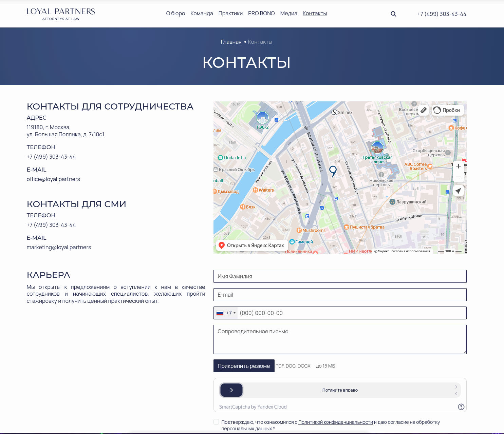This screenshot has height=434, width=504.
Task: Click the search magnifier icon in header
Action: tap(393, 14)
